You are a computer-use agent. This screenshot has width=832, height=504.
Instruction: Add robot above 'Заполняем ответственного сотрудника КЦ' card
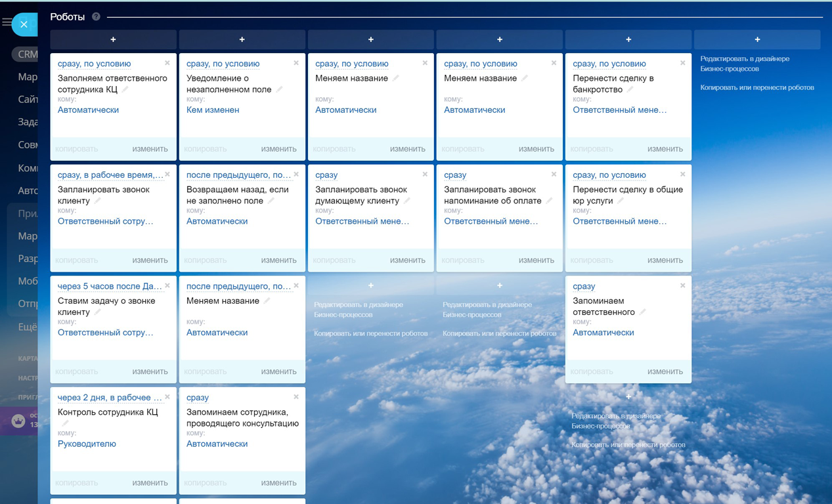coord(113,39)
